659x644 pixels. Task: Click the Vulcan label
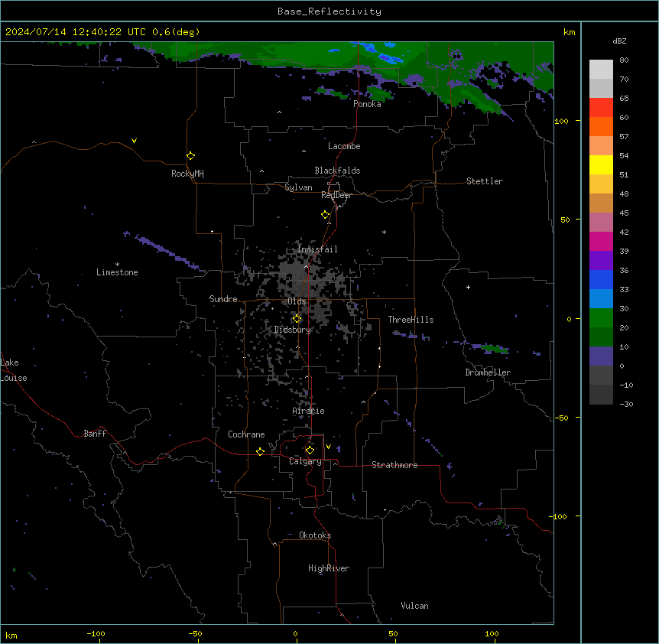(415, 606)
